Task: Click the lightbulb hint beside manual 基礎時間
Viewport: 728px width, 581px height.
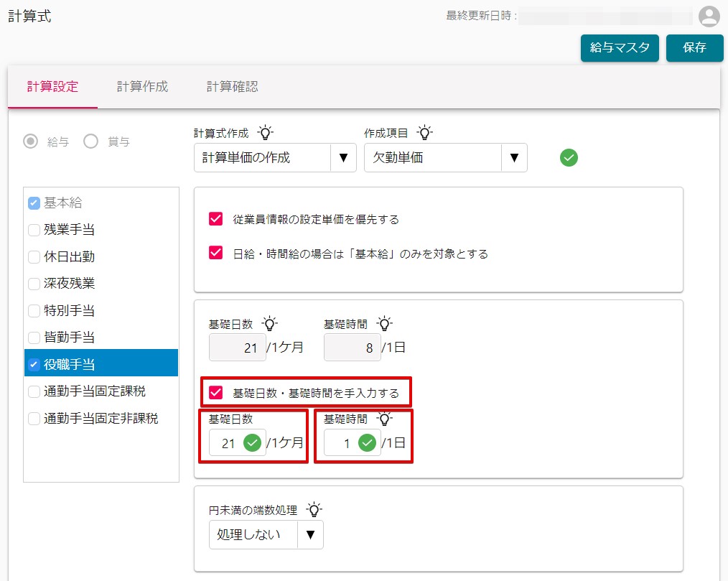Action: pos(384,419)
